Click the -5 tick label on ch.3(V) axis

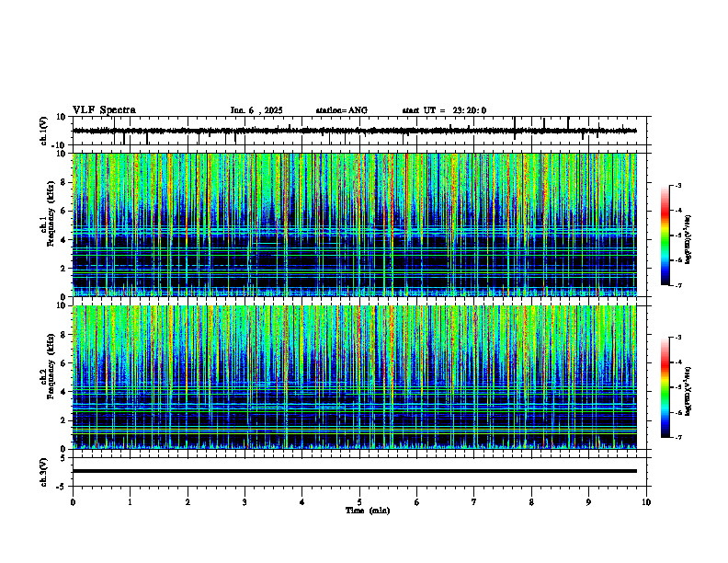coord(63,487)
